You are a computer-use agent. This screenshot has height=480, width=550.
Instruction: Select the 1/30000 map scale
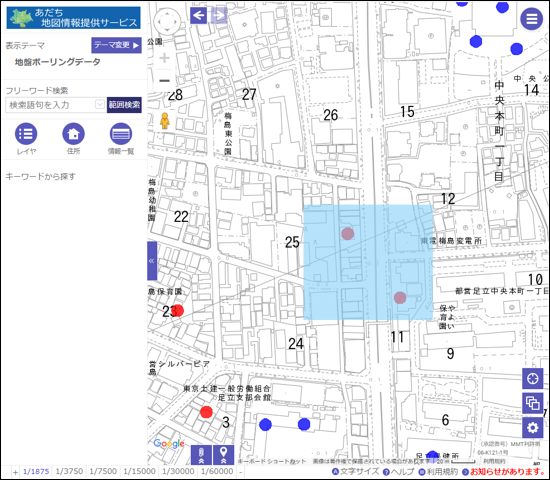click(x=178, y=472)
